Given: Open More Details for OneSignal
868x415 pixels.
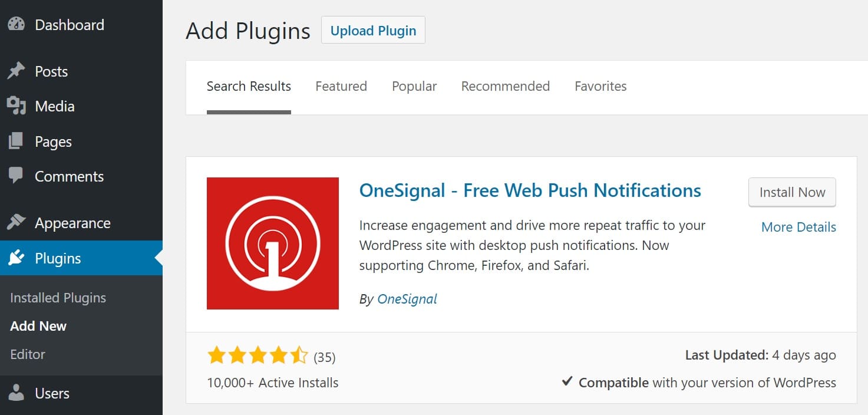Looking at the screenshot, I should 798,227.
